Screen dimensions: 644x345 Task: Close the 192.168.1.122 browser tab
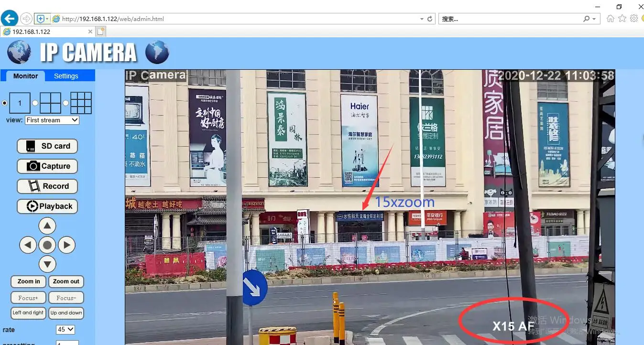(x=90, y=32)
